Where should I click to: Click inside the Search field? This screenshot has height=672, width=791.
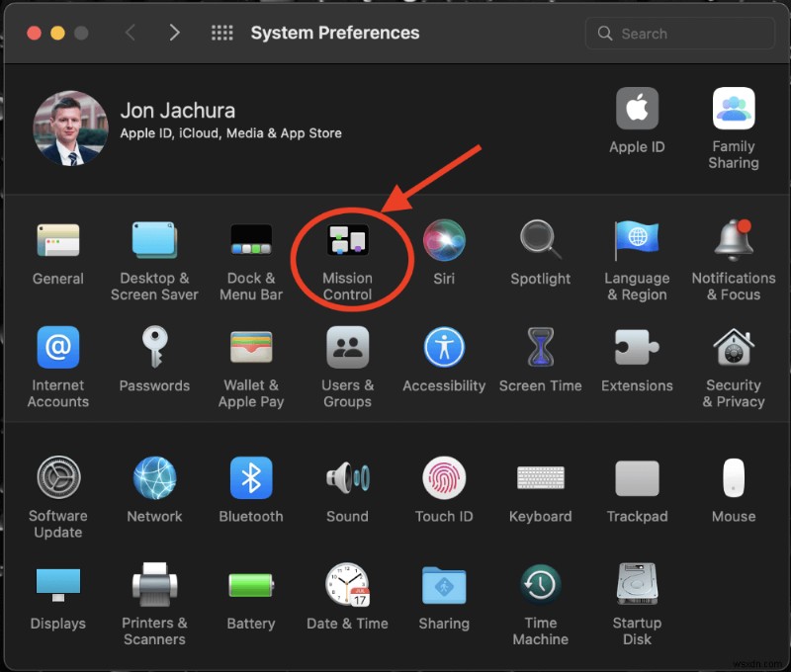[x=680, y=33]
